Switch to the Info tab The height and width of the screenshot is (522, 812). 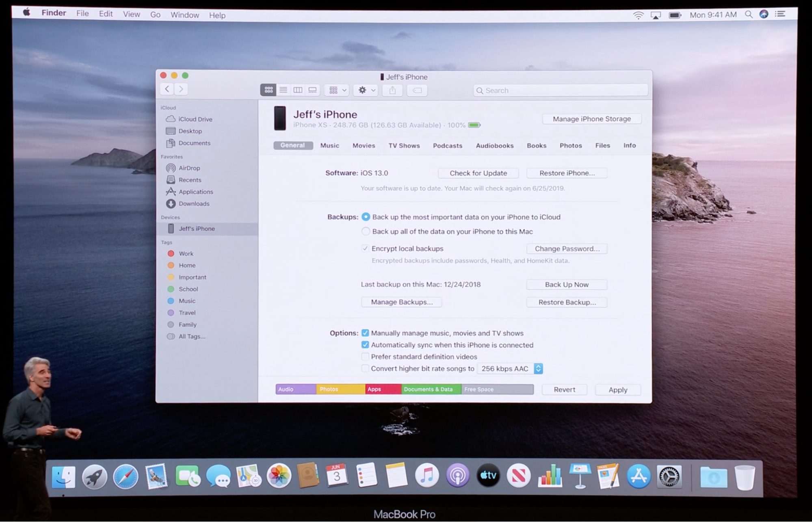[630, 145]
